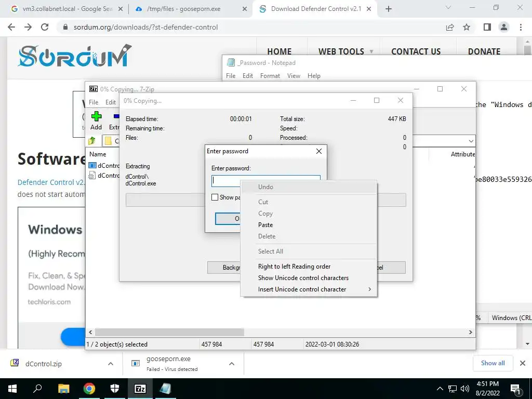532x399 pixels.
Task: Open a new Chrome tab
Action: (x=389, y=9)
